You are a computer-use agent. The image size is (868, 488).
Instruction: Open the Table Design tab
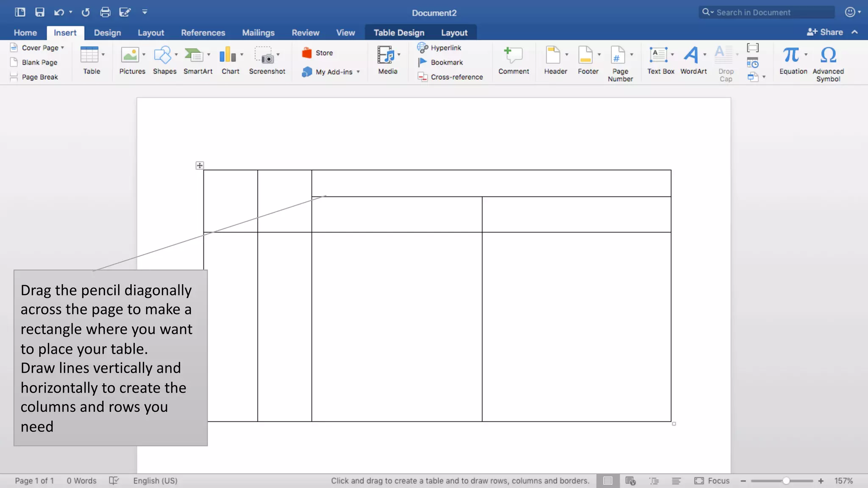tap(399, 33)
